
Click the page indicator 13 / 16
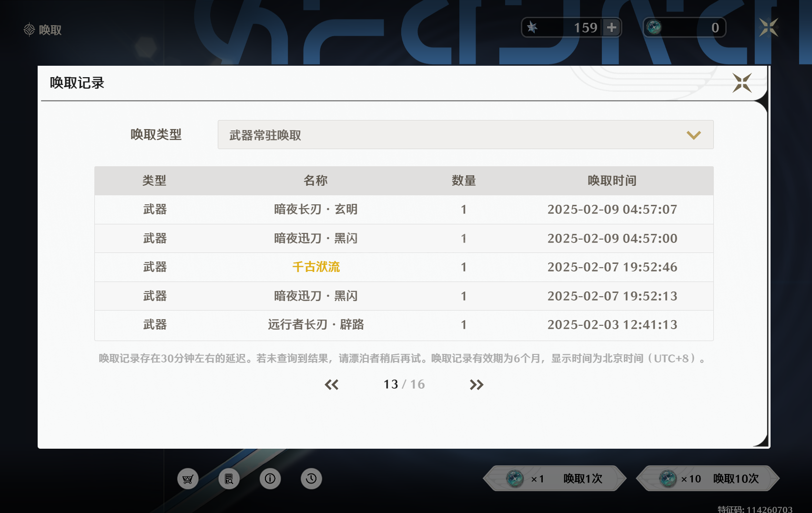[404, 384]
